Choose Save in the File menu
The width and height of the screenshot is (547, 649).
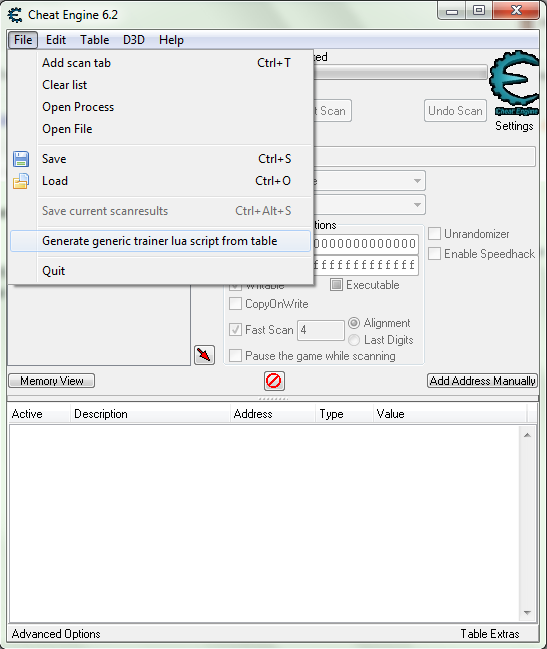tap(161, 159)
